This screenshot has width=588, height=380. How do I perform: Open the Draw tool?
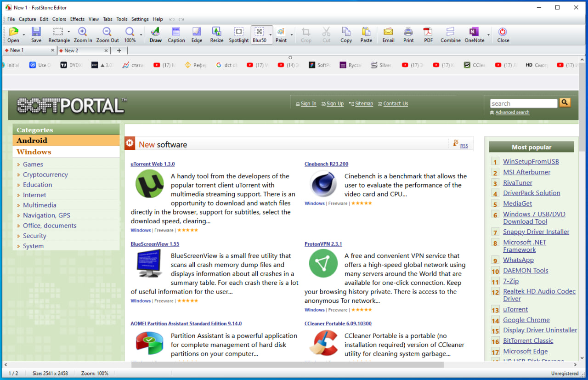(x=155, y=32)
